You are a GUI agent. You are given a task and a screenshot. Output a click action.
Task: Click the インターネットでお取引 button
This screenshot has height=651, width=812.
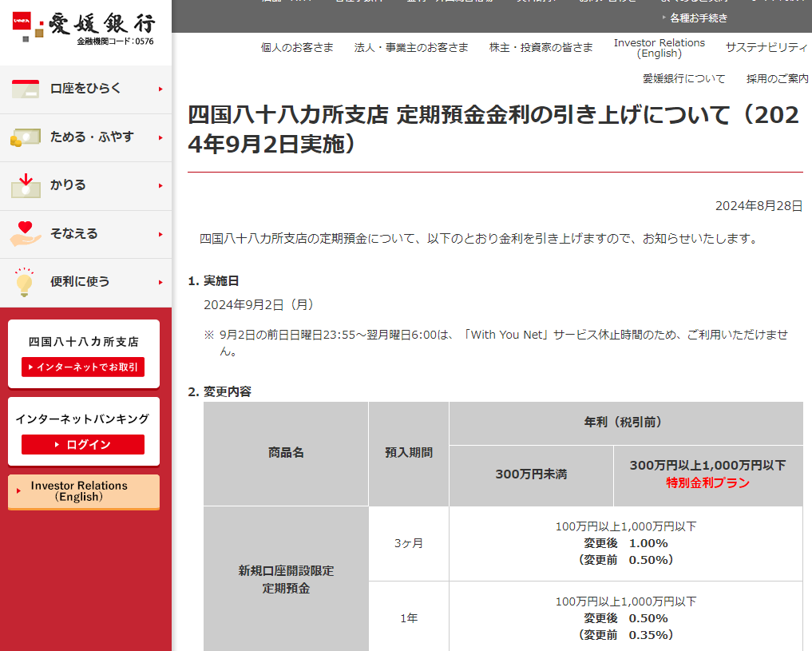pyautogui.click(x=83, y=367)
